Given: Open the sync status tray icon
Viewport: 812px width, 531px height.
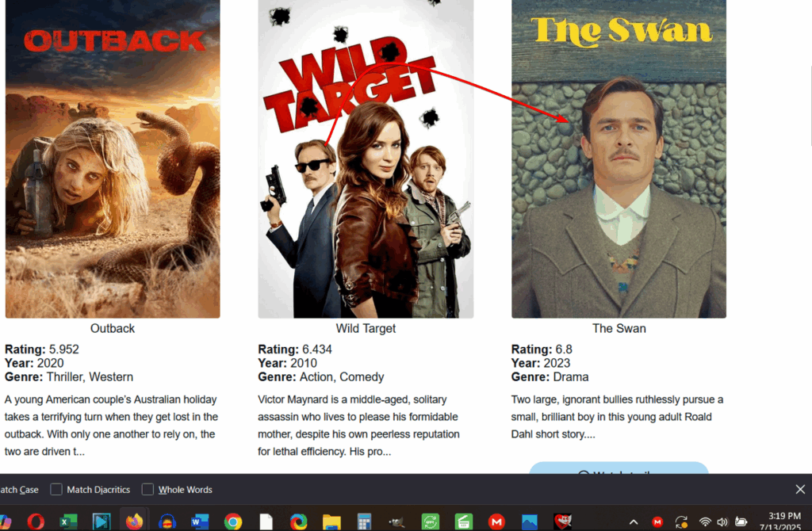Looking at the screenshot, I should 681,521.
